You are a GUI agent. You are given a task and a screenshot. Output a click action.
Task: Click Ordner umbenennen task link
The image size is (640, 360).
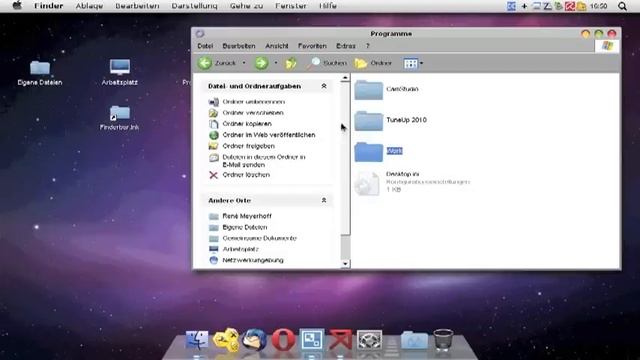(x=253, y=102)
